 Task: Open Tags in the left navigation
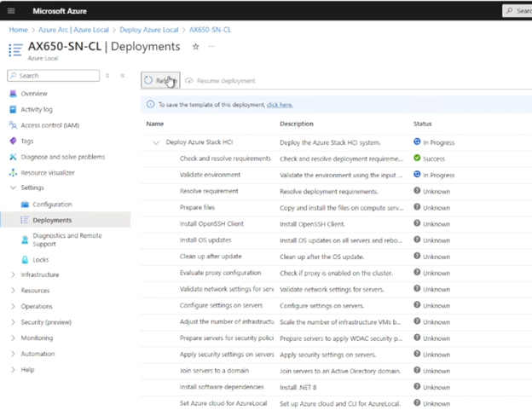[28, 141]
